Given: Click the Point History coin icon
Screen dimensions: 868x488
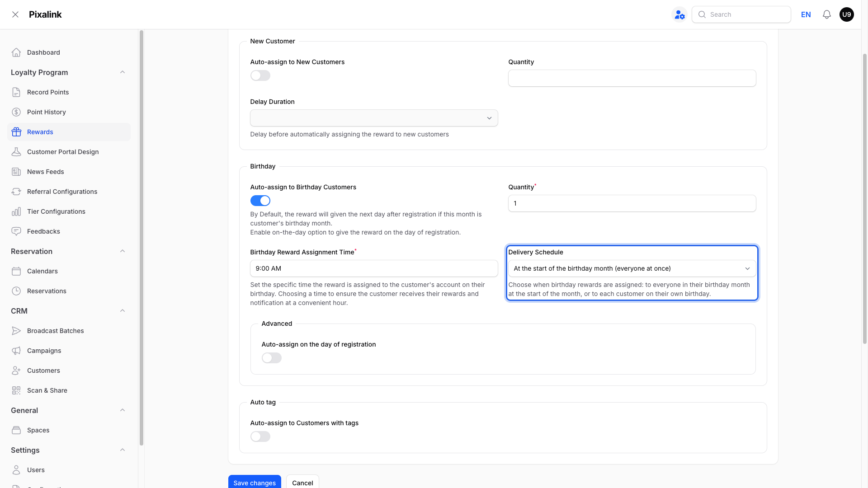Looking at the screenshot, I should coord(16,112).
